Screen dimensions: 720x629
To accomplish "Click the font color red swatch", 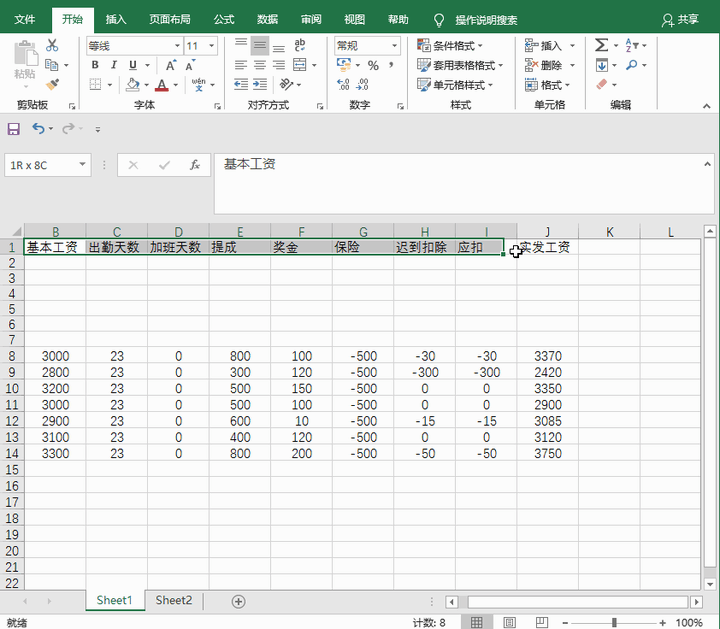I will (161, 86).
